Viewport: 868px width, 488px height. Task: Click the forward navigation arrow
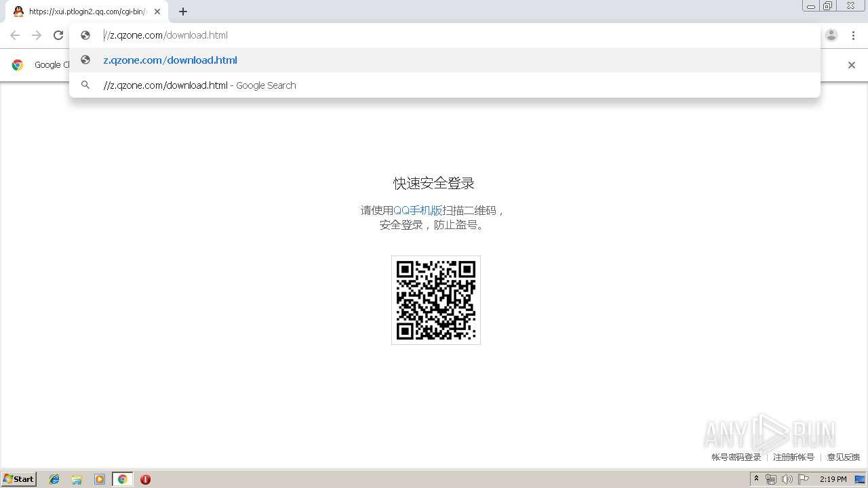point(37,35)
